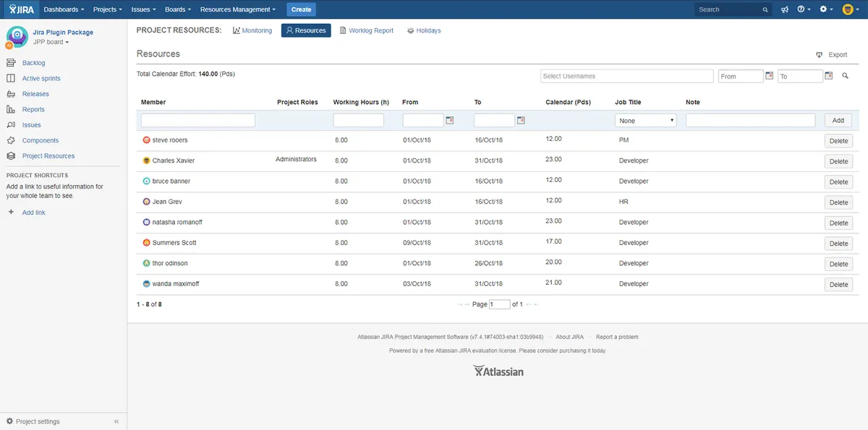The height and width of the screenshot is (430, 868).
Task: Click the Calendar (Pds) column header
Action: pos(569,103)
